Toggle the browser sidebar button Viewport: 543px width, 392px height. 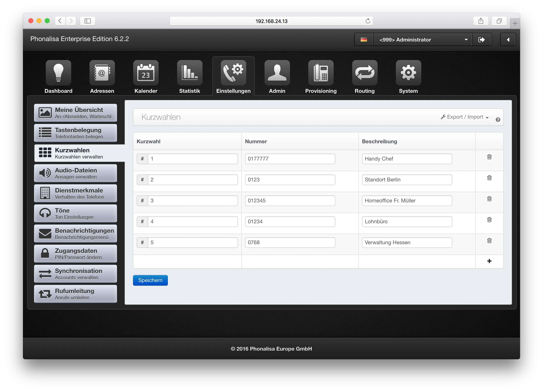click(x=88, y=21)
